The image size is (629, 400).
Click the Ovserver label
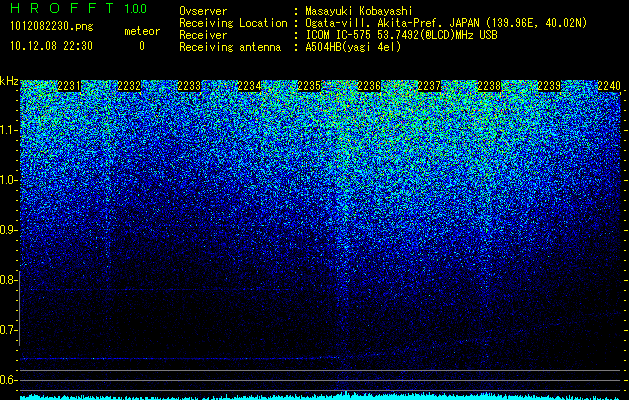[203, 11]
